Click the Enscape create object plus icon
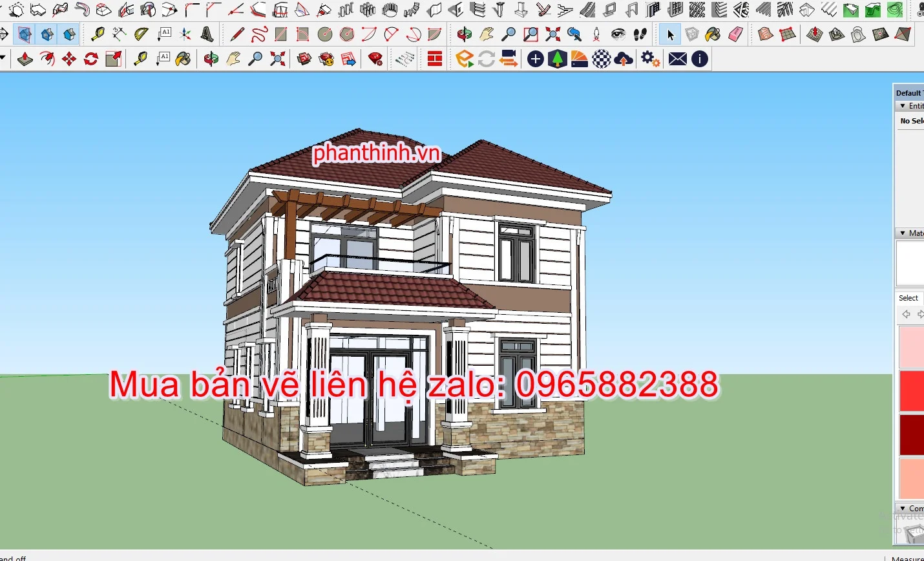Viewport: 924px width, 561px height. 536,59
